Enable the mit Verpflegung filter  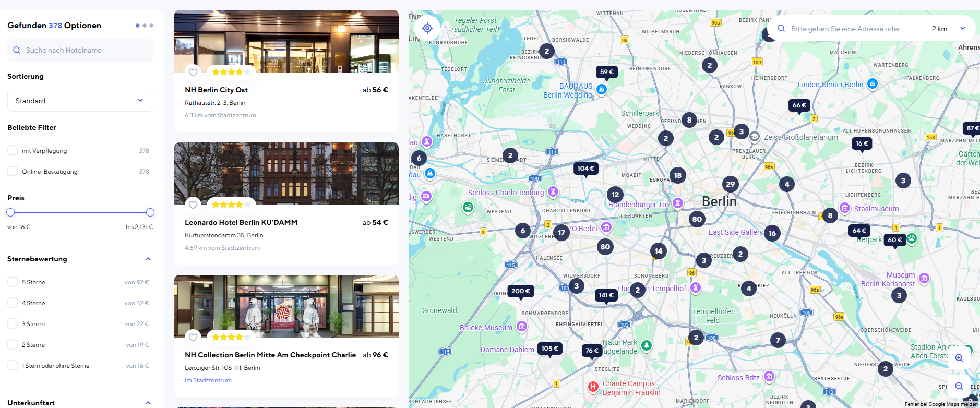tap(13, 150)
